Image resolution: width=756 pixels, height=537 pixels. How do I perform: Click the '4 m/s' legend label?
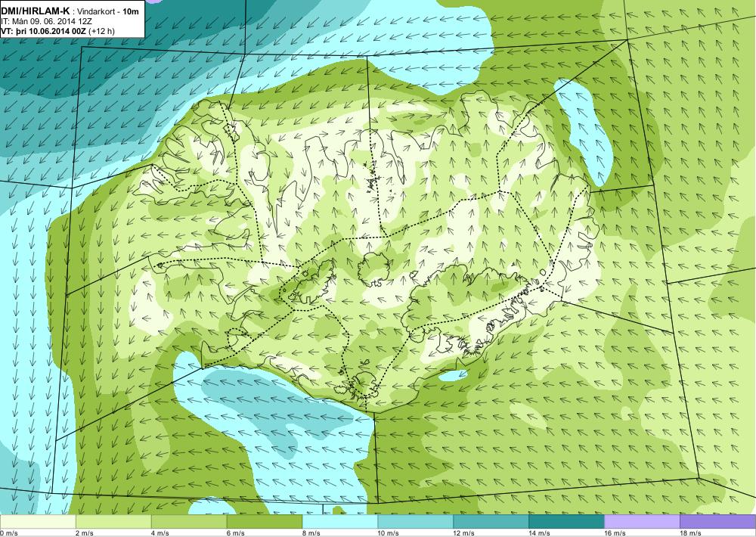pyautogui.click(x=160, y=533)
